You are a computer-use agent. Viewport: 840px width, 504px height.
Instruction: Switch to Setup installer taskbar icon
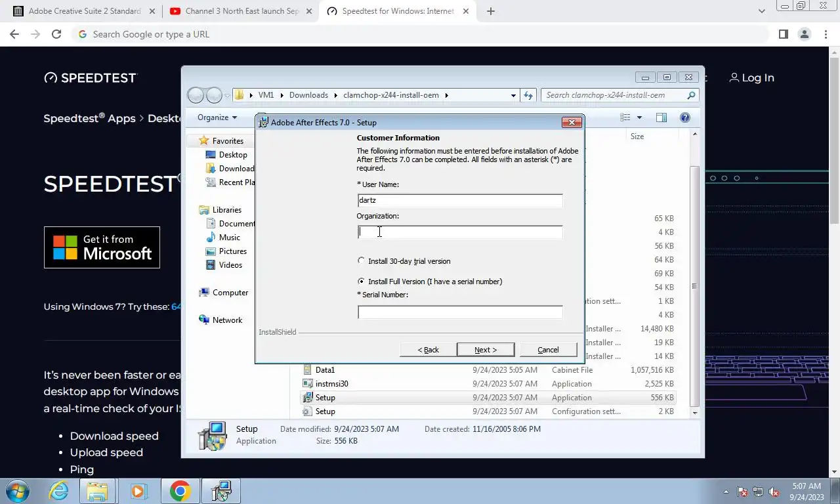pyautogui.click(x=221, y=491)
